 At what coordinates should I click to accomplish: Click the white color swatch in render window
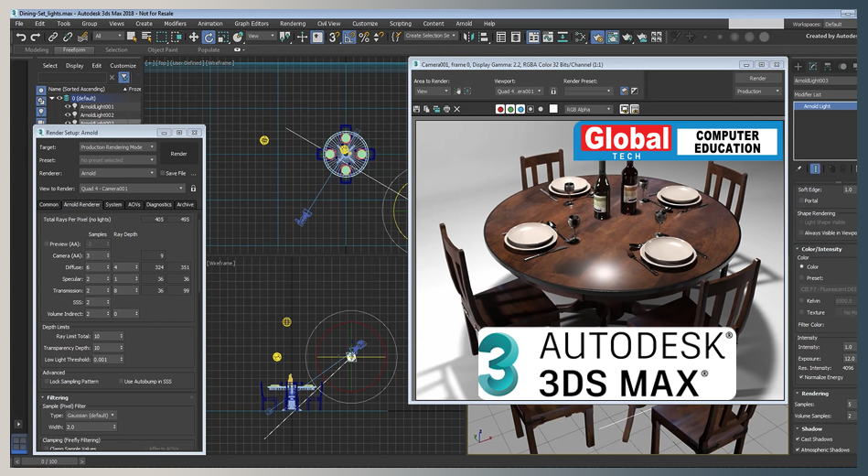coord(552,109)
